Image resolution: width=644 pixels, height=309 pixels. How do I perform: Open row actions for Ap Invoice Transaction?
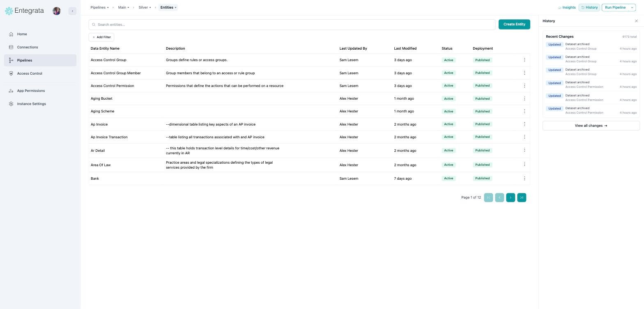pyautogui.click(x=524, y=137)
